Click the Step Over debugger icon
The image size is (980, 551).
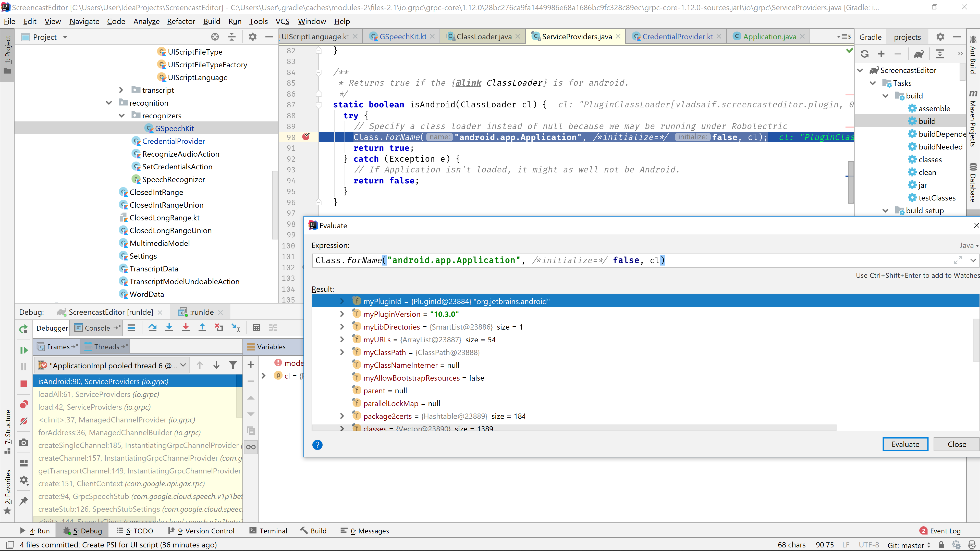coord(153,327)
